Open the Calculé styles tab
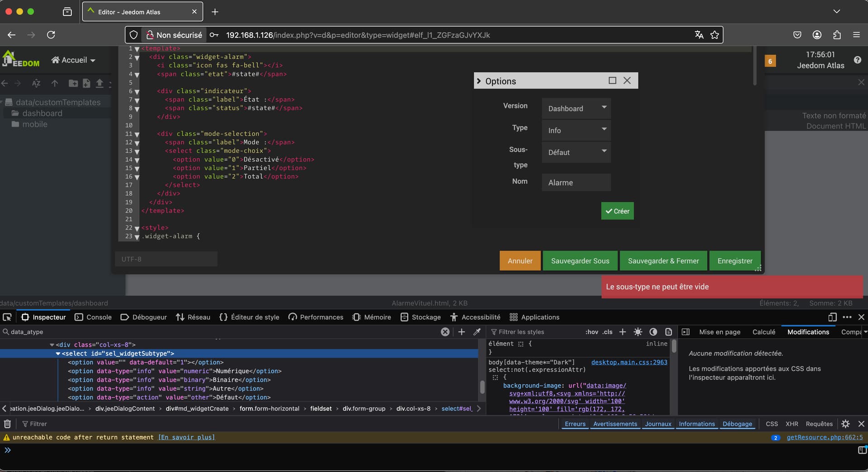The width and height of the screenshot is (868, 472). [764, 332]
